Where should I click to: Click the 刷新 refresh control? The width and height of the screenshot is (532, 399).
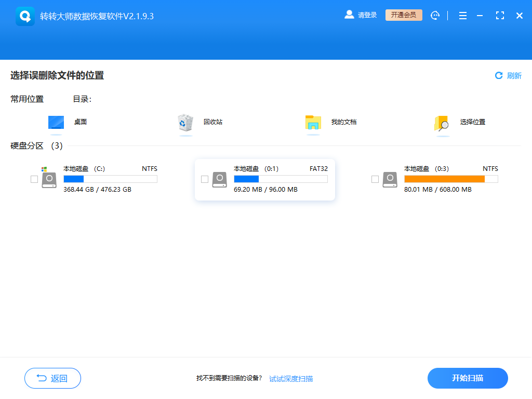click(x=508, y=75)
